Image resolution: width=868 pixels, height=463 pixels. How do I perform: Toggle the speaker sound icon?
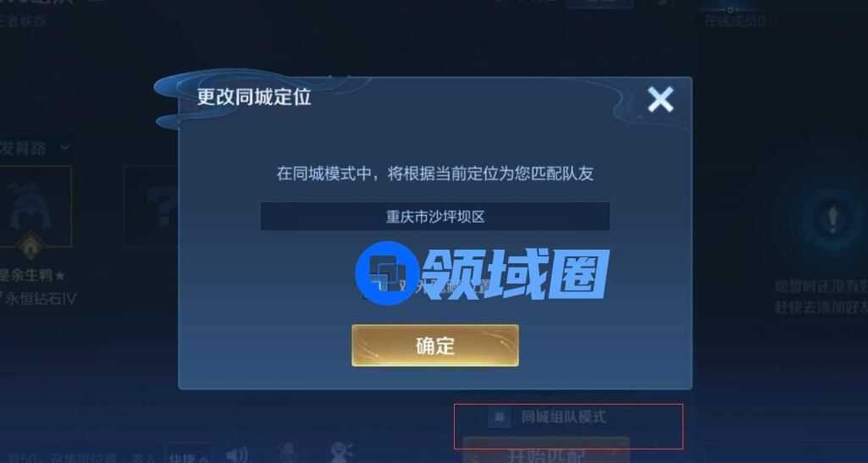[237, 455]
